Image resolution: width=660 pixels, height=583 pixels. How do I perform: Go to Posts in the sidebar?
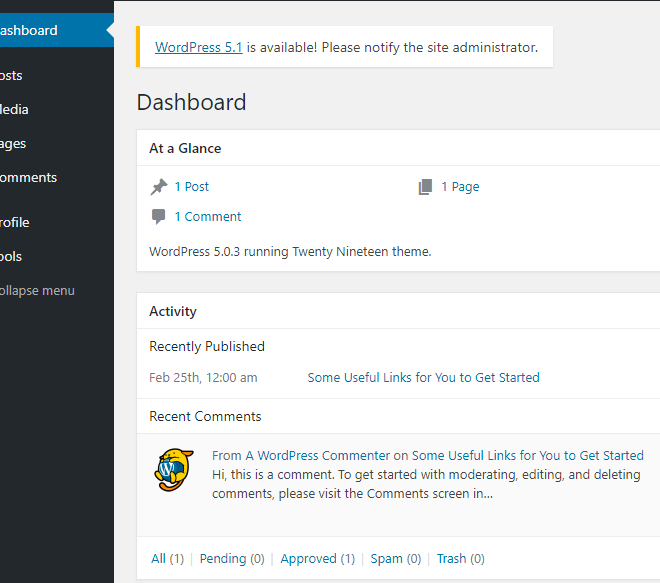[57, 76]
